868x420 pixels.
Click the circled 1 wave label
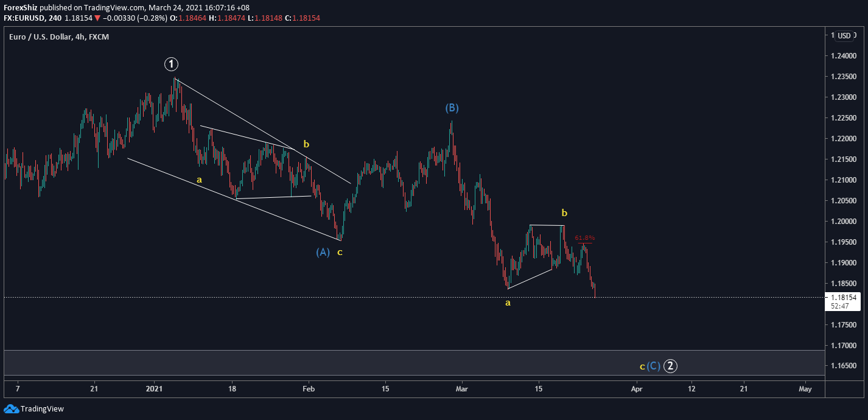[172, 64]
